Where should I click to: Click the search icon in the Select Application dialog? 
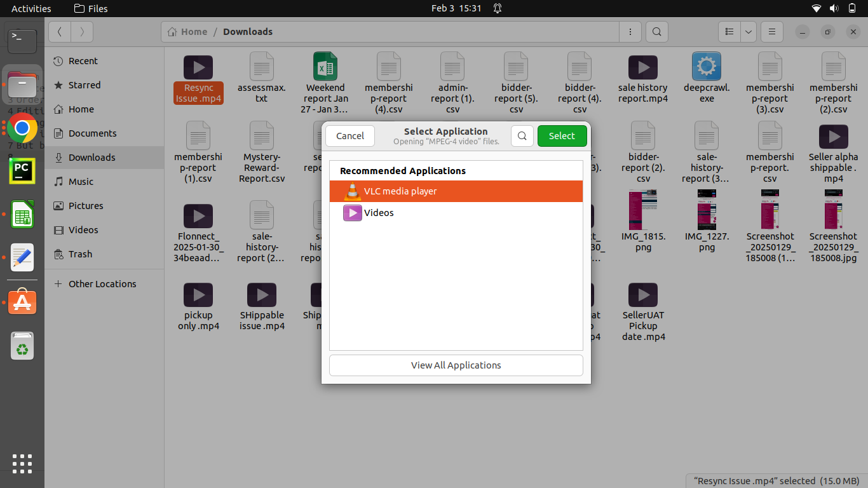[x=522, y=136]
